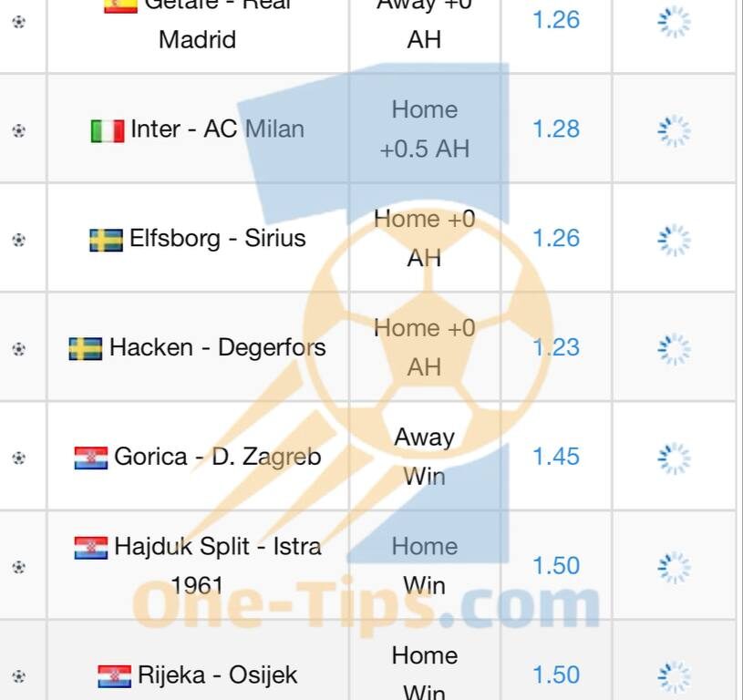Image resolution: width=743 pixels, height=700 pixels.
Task: Click the loading spinner in Inter - AC Milan row
Action: click(674, 130)
